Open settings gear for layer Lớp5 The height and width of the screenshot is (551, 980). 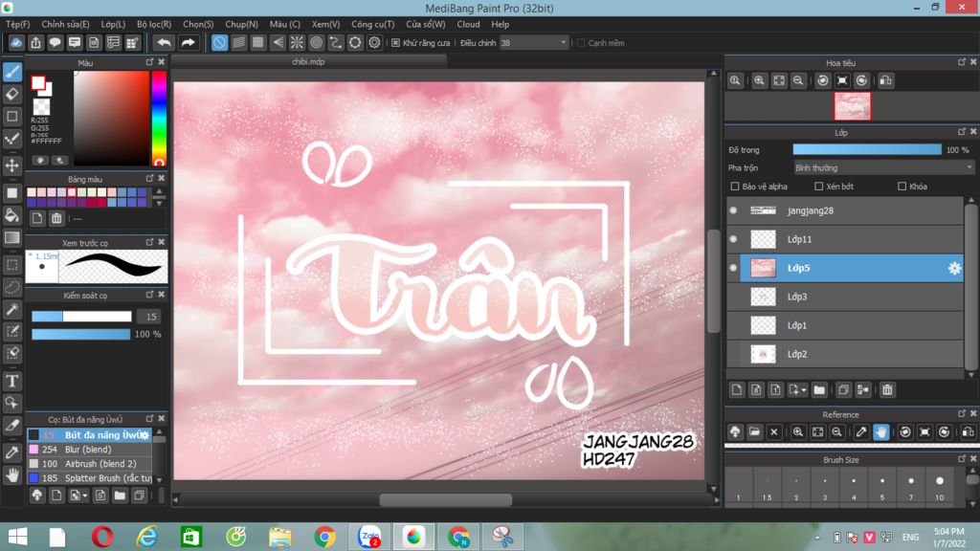[954, 268]
